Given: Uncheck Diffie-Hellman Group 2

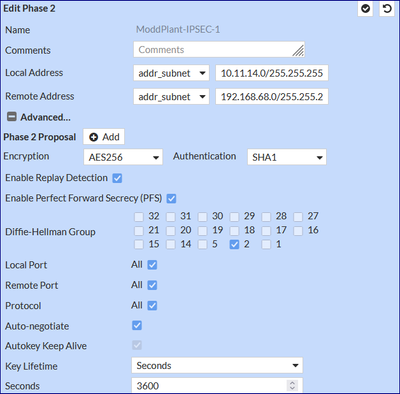Looking at the screenshot, I should [234, 245].
